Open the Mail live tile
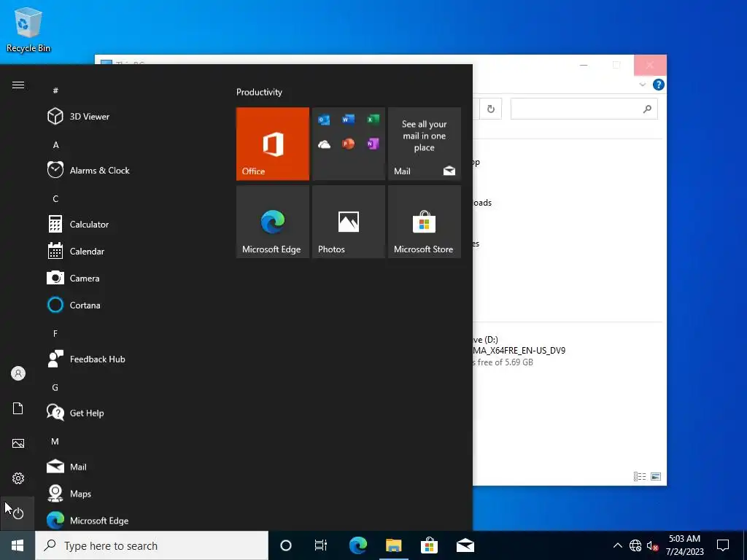Image resolution: width=747 pixels, height=560 pixels. [425, 144]
